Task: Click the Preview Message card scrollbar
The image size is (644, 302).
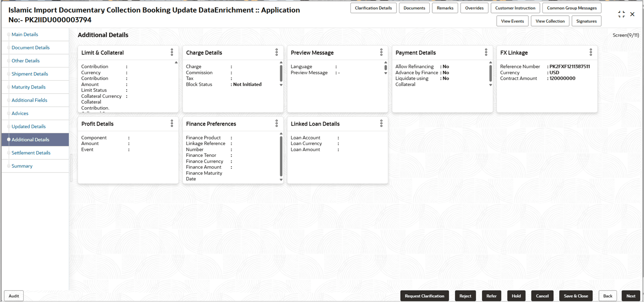Action: pos(385,67)
